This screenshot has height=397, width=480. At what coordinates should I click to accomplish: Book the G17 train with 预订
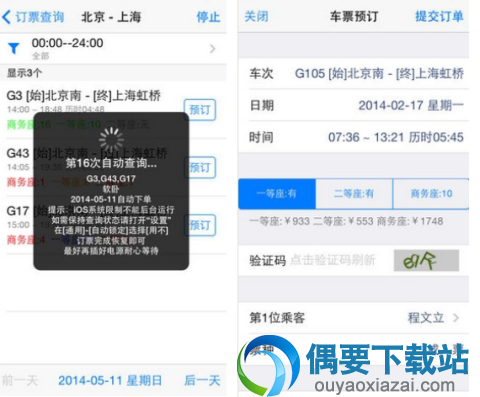click(x=200, y=225)
